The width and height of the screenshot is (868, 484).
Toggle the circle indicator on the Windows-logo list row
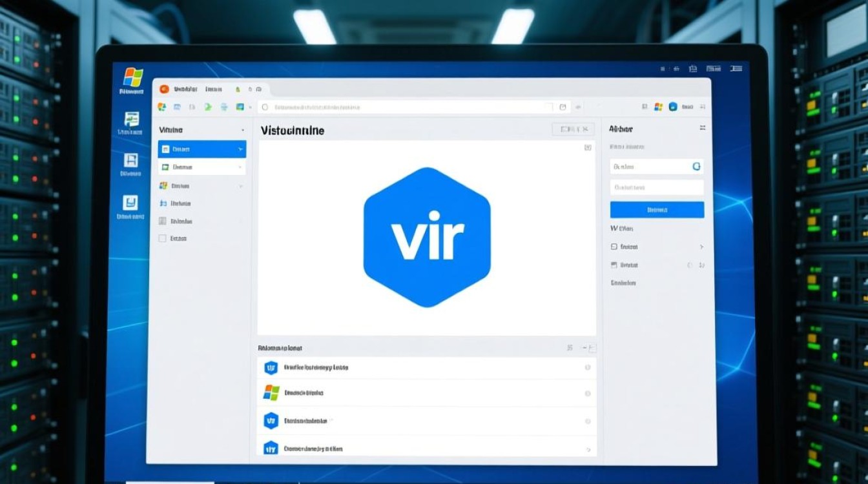[x=587, y=393]
